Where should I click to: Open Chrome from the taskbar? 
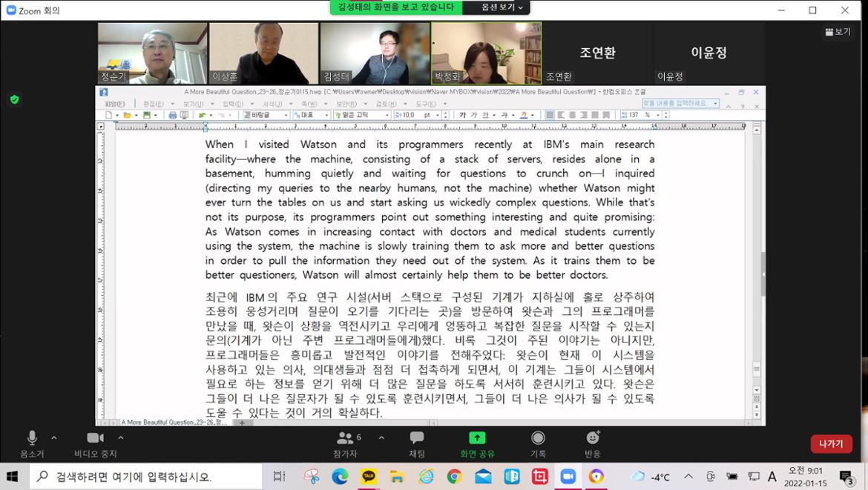coord(454,477)
